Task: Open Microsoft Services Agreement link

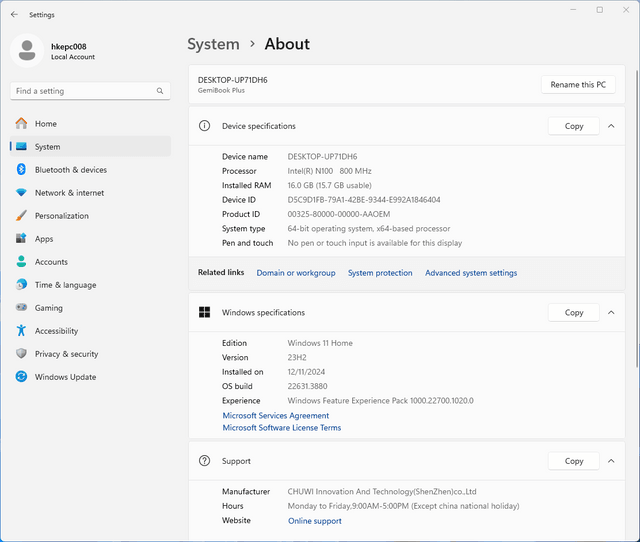Action: pyautogui.click(x=276, y=415)
